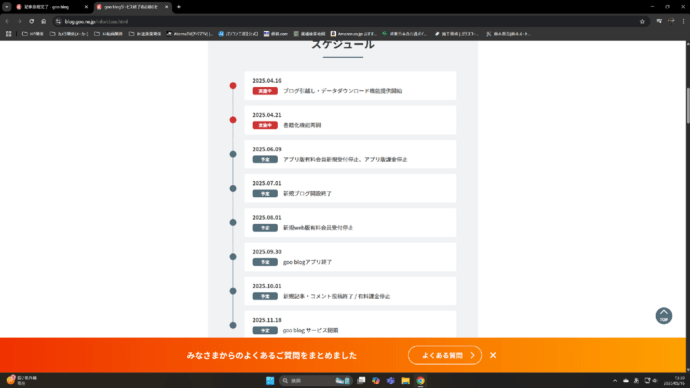Click the taskbar search box
Viewport: 690px width, 388px height.
316,381
